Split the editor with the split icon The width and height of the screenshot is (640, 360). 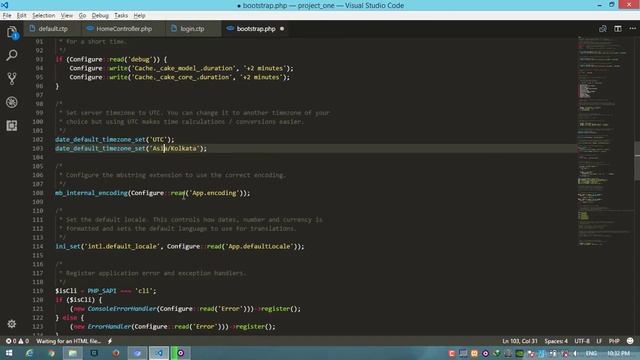618,29
